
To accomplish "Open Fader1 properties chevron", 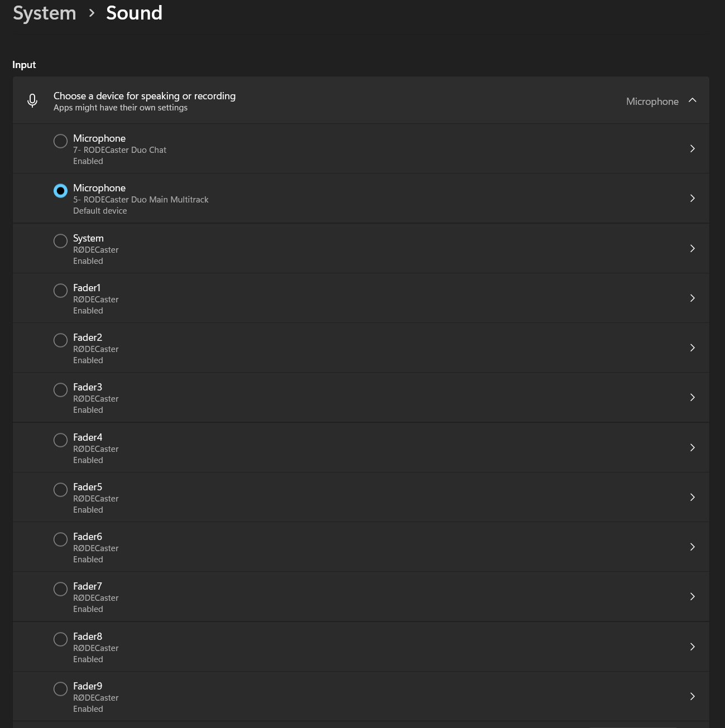I will click(692, 298).
